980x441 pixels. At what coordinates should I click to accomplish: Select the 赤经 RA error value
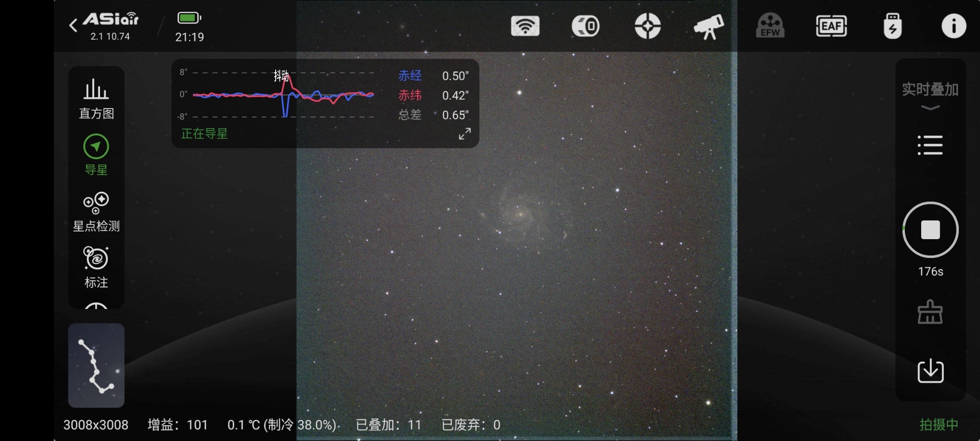click(455, 76)
